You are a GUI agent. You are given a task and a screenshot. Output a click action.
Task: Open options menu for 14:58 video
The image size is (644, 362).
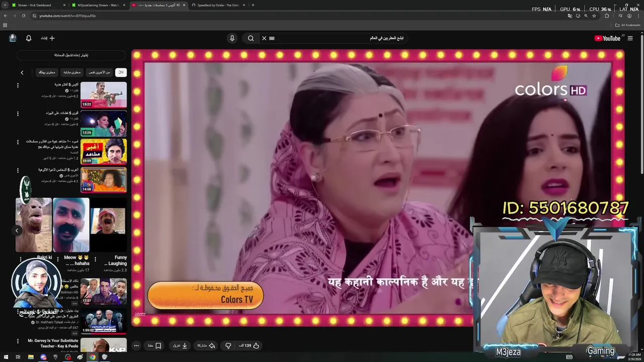pyautogui.click(x=18, y=170)
